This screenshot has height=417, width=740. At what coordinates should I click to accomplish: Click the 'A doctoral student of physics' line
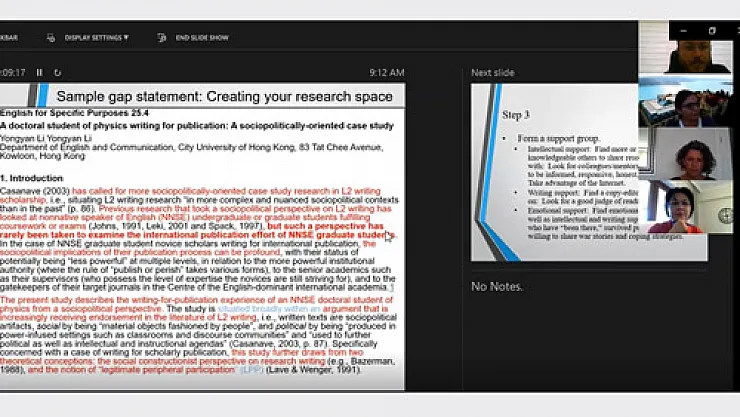197,125
